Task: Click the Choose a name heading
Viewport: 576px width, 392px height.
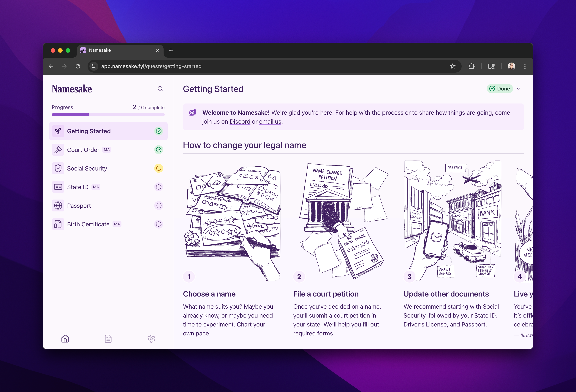Action: click(x=209, y=294)
